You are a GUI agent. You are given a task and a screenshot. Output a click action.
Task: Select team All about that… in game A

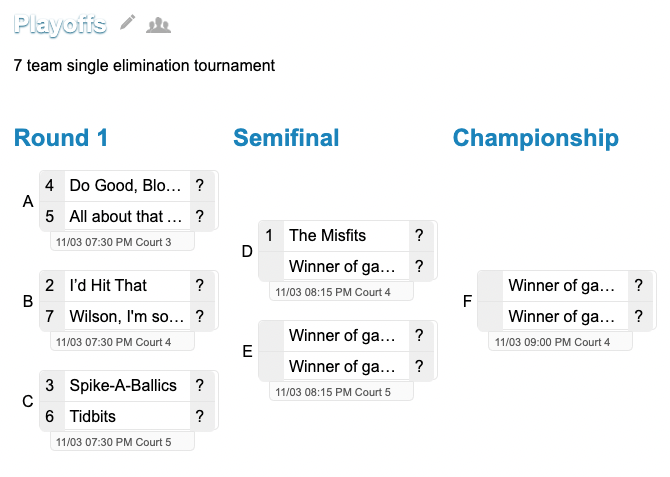coord(126,216)
